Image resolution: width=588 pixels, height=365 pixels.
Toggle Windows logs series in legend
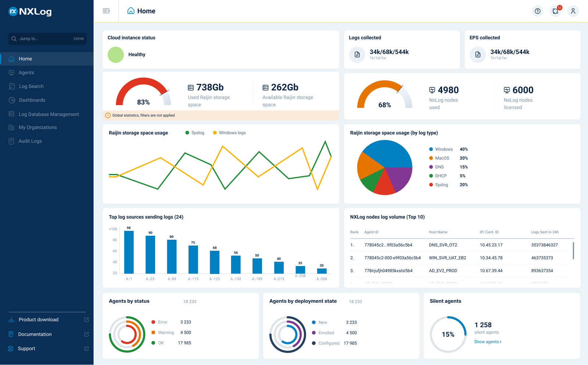229,133
